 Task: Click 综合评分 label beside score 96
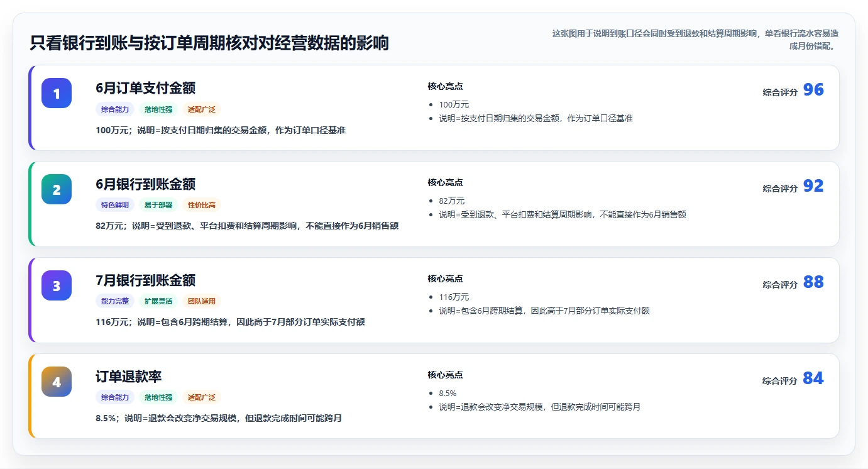[x=780, y=92]
